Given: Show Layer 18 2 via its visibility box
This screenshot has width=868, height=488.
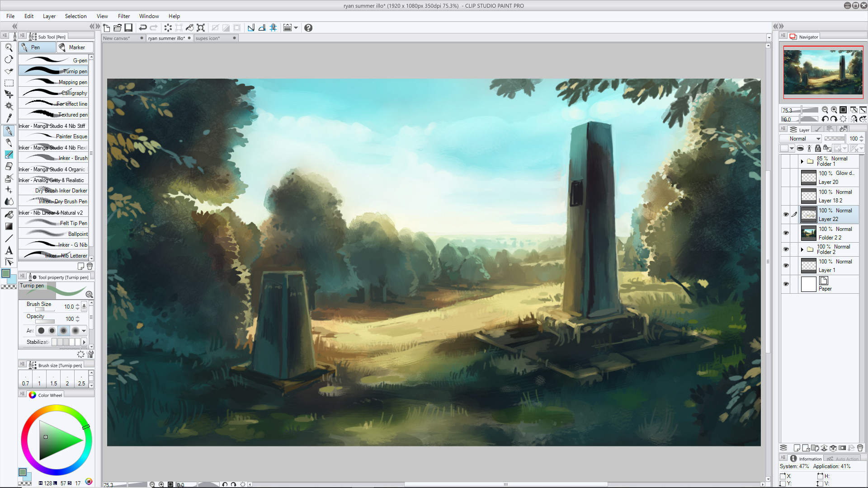Looking at the screenshot, I should tap(786, 196).
